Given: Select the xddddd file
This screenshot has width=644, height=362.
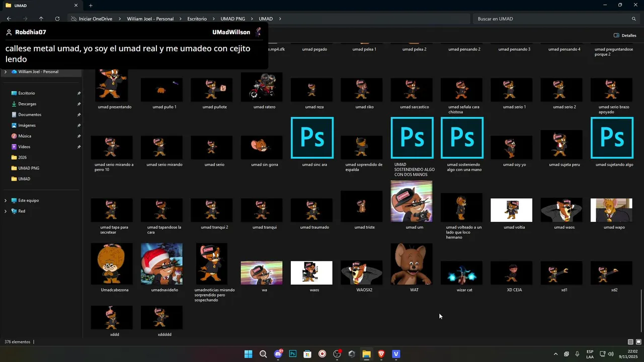Looking at the screenshot, I should pyautogui.click(x=162, y=317).
